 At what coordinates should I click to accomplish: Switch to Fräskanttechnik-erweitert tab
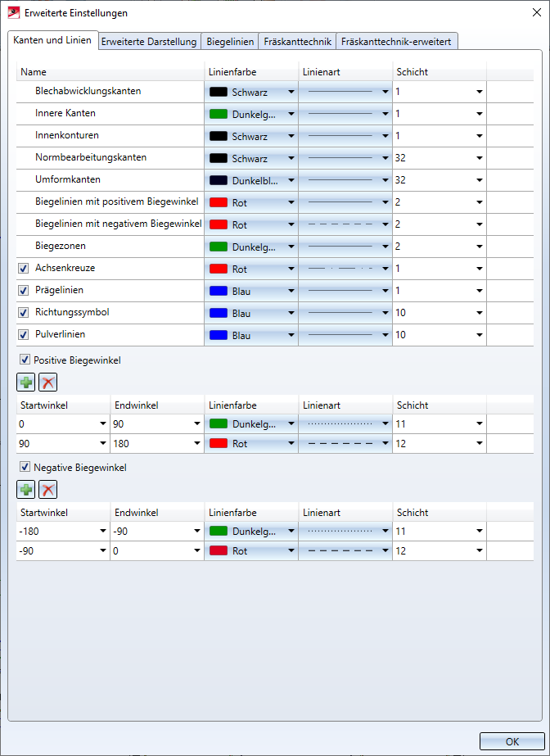396,42
